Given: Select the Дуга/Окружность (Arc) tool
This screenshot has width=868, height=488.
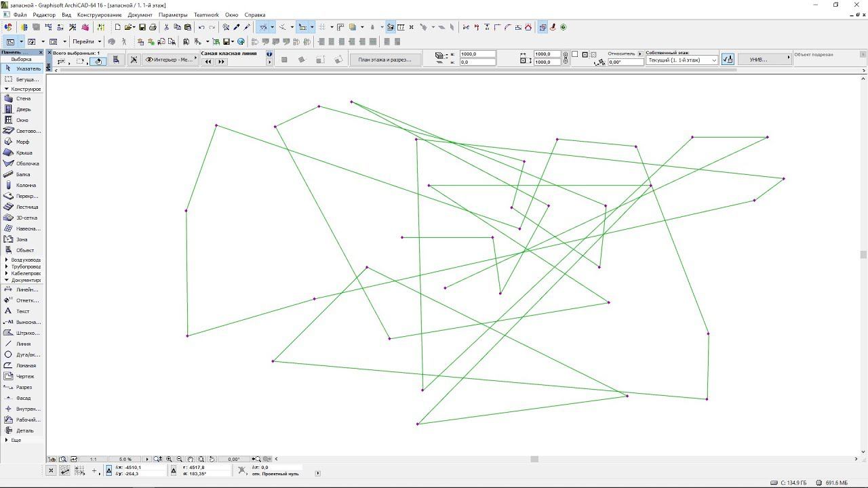Looking at the screenshot, I should pyautogui.click(x=22, y=354).
